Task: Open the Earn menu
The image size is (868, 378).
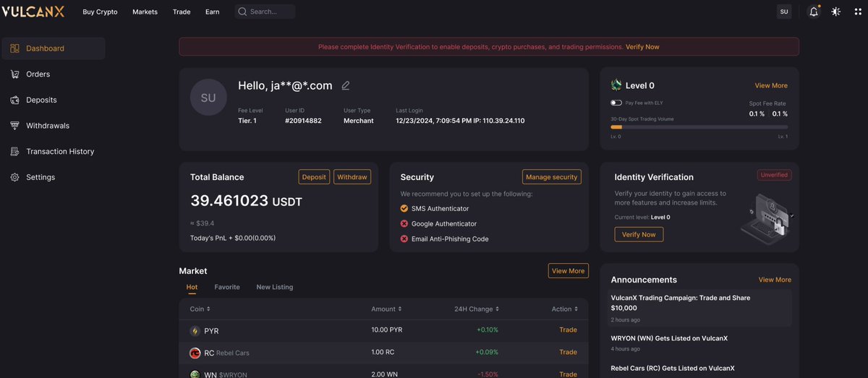Action: [213, 12]
